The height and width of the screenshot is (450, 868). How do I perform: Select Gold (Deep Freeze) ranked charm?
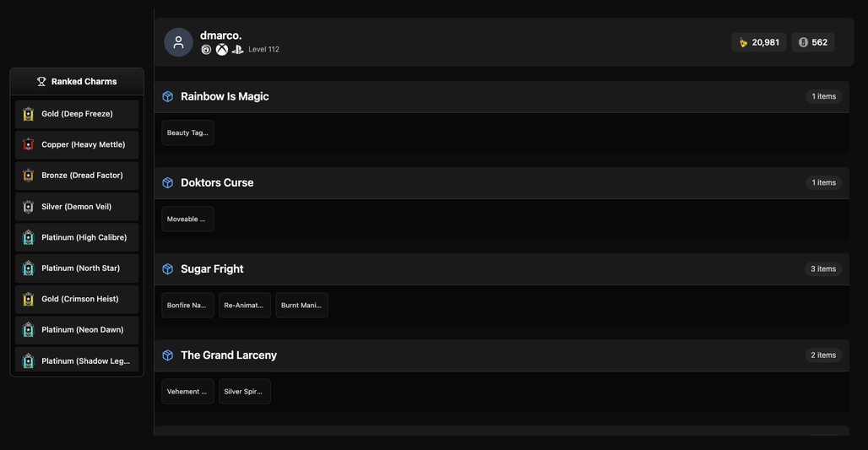(77, 114)
